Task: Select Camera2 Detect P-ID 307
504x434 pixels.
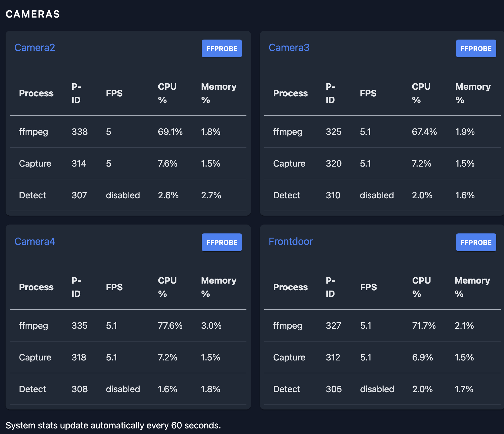Action: [79, 195]
